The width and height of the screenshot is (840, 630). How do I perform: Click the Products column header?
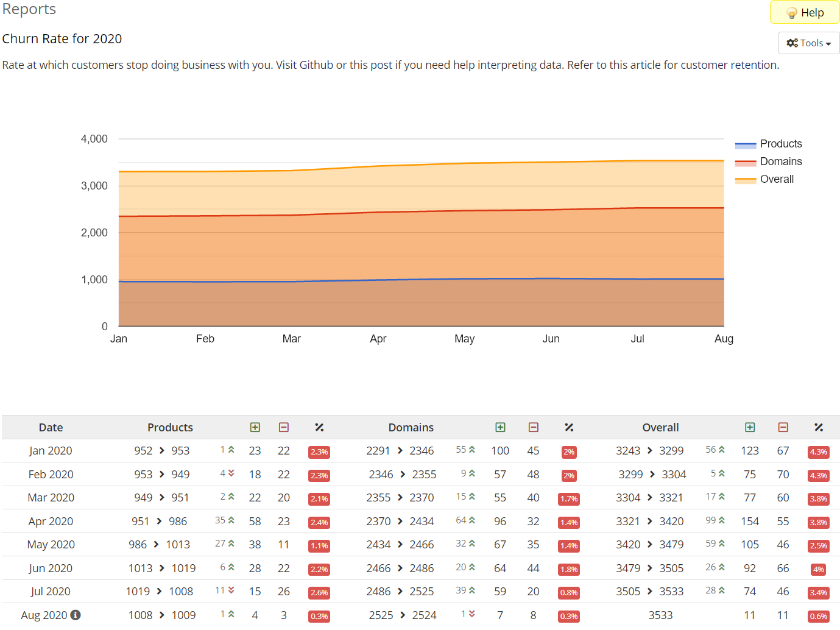(171, 428)
